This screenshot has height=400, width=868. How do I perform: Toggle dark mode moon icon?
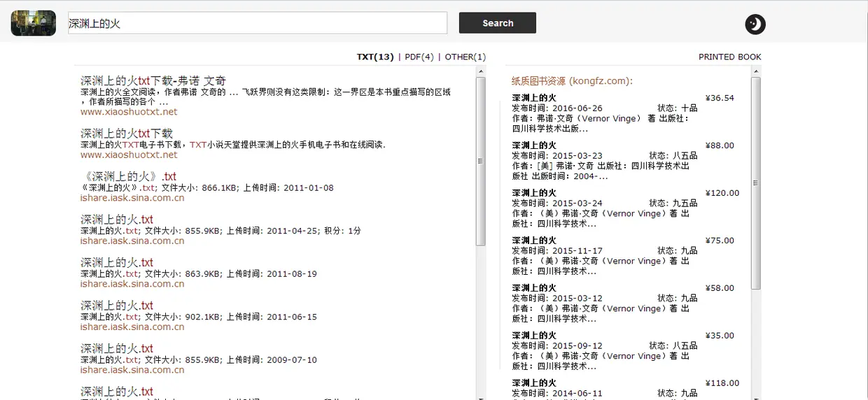tap(755, 24)
